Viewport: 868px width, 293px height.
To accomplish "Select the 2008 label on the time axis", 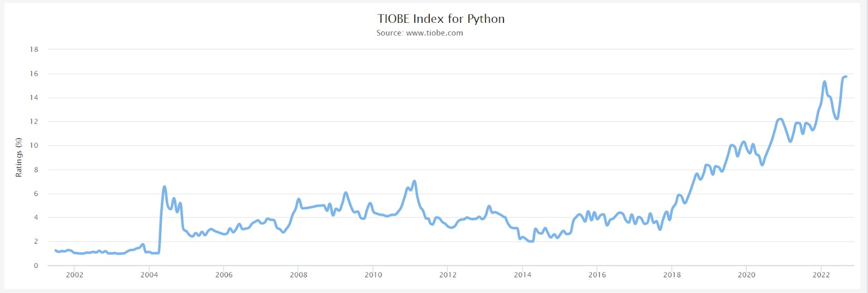I will coord(298,275).
